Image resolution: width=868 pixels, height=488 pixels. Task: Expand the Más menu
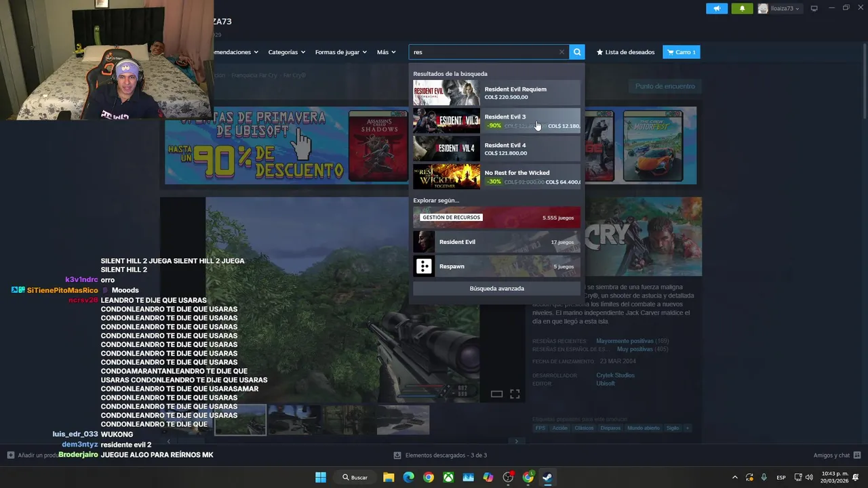coord(386,52)
